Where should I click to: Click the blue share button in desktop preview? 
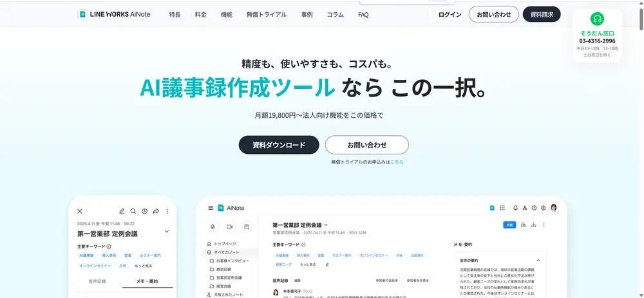509,225
